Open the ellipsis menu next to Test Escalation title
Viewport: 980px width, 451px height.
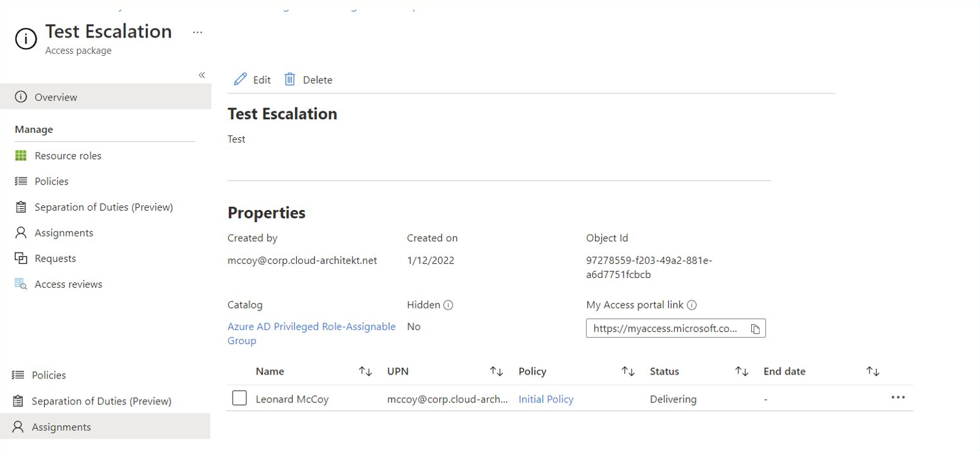coord(198,32)
